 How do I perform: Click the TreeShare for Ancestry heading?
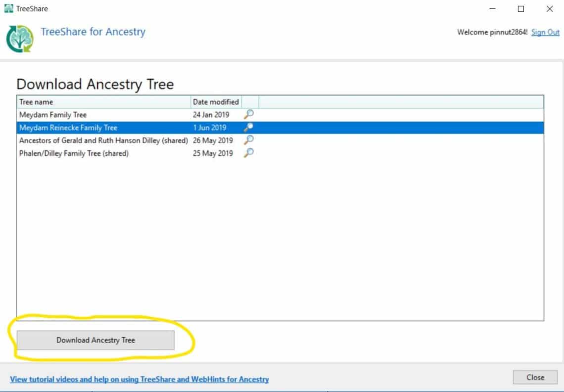(94, 32)
